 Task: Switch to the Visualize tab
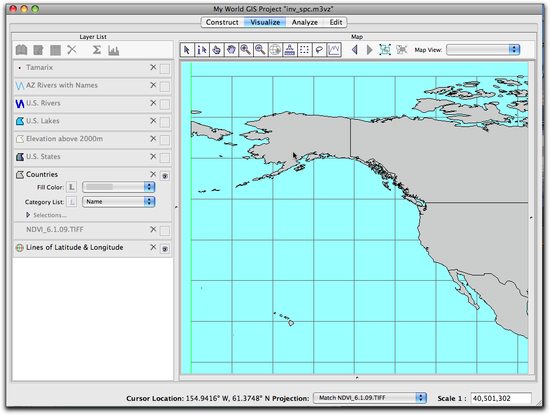point(265,22)
